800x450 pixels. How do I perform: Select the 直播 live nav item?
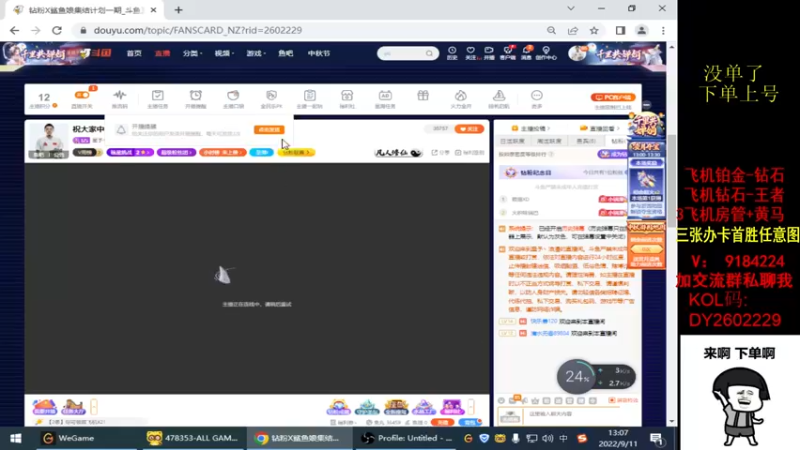(x=162, y=53)
